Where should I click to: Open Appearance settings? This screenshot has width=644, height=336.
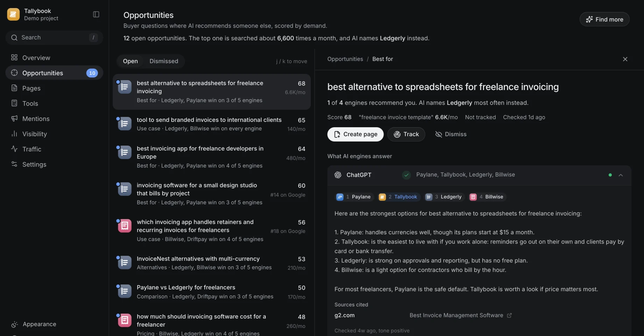tap(54, 324)
